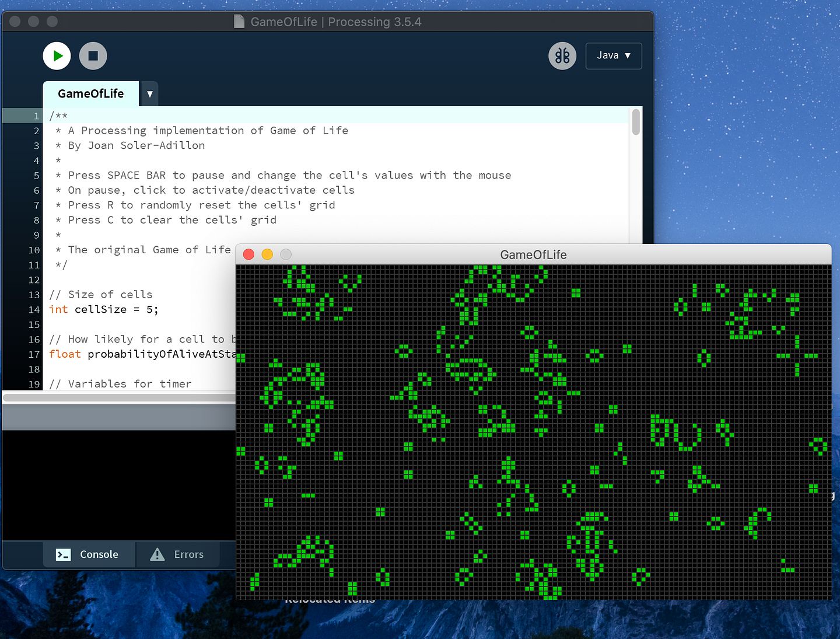Image resolution: width=840 pixels, height=639 pixels.
Task: Switch to the Console tab
Action: coord(88,554)
